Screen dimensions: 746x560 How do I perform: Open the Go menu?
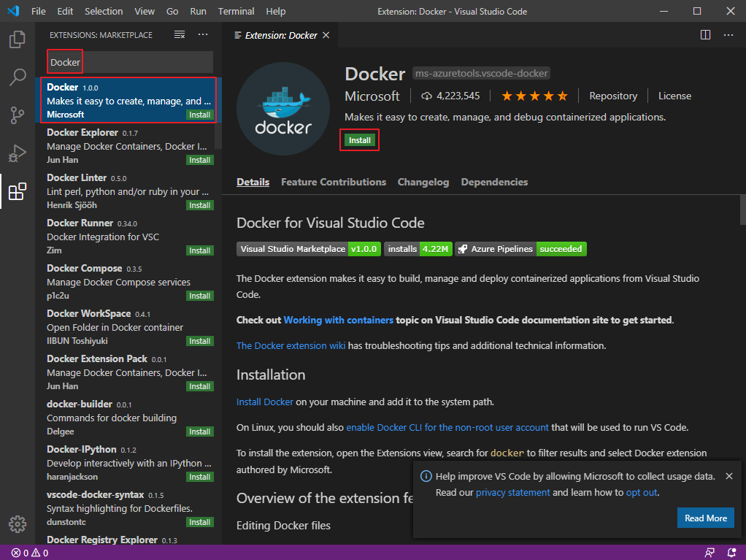coord(172,11)
